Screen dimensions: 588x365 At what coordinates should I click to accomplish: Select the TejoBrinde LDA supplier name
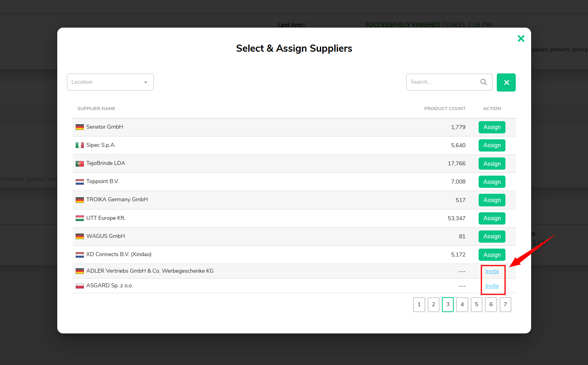click(105, 163)
